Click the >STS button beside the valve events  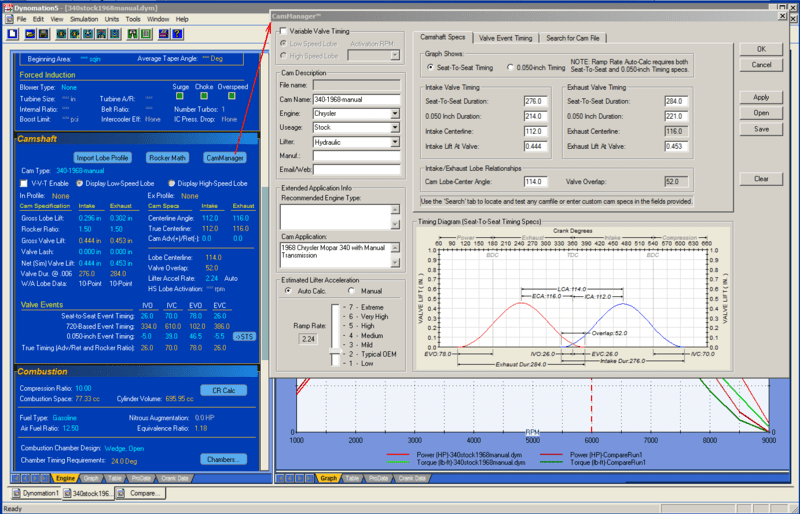click(x=243, y=337)
